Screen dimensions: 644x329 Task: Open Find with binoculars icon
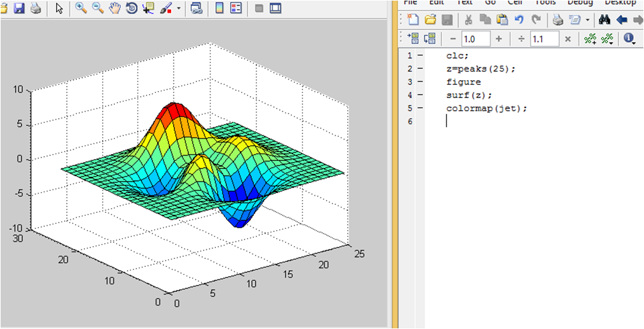pyautogui.click(x=604, y=19)
